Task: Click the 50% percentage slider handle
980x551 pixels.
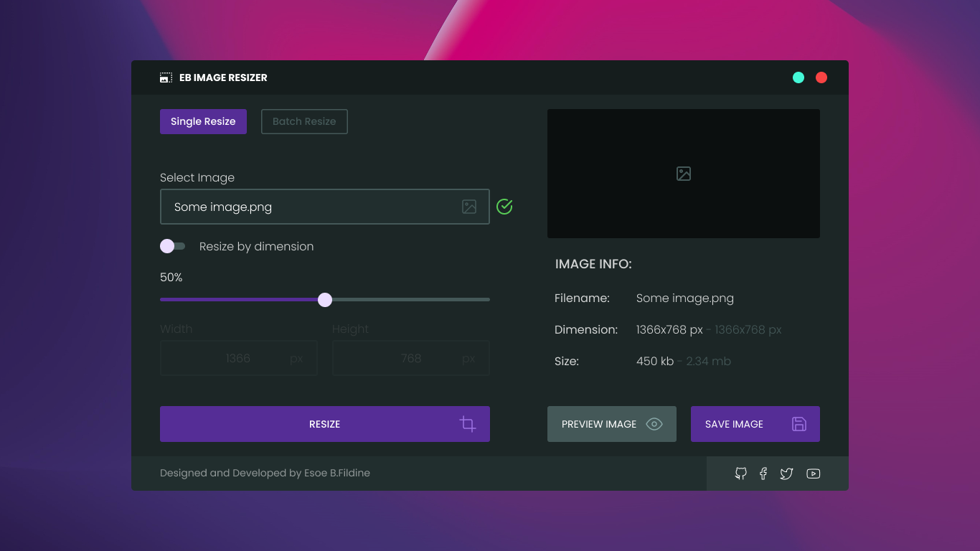Action: click(325, 299)
